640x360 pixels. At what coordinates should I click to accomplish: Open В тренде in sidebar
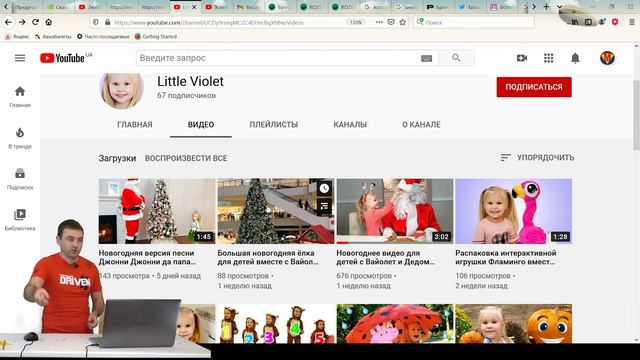coord(20,138)
